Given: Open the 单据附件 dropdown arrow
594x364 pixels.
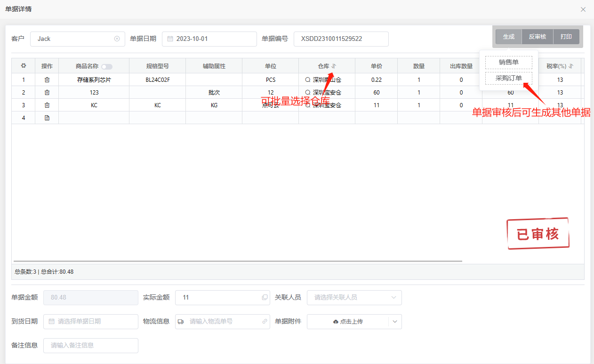Looking at the screenshot, I should point(395,322).
